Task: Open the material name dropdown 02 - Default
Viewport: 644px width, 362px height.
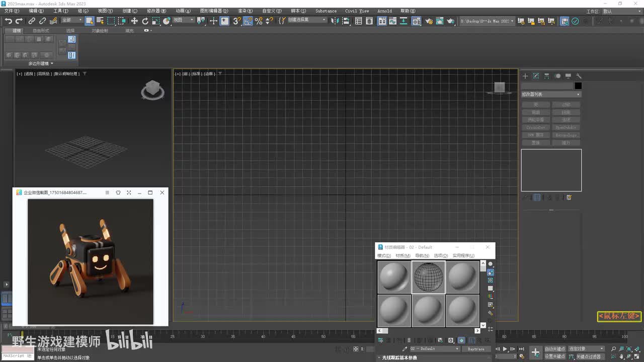Action: 435,348
